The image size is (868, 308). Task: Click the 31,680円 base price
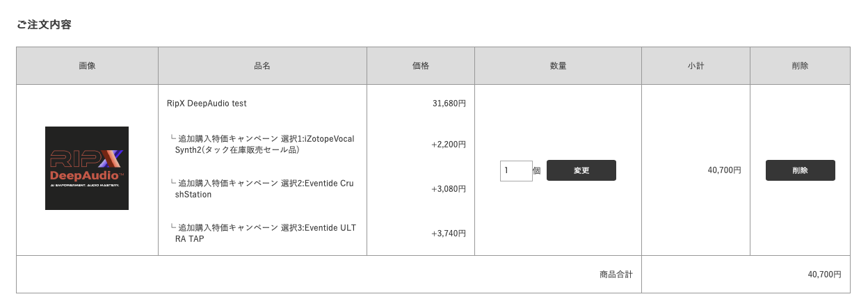tap(449, 104)
